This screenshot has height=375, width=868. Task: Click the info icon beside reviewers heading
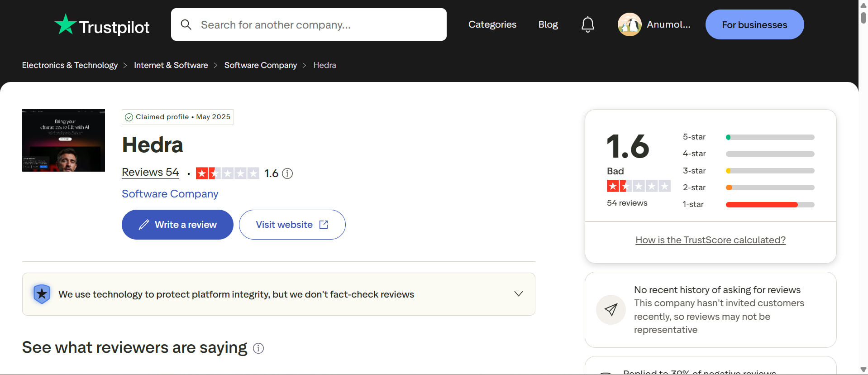tap(258, 348)
